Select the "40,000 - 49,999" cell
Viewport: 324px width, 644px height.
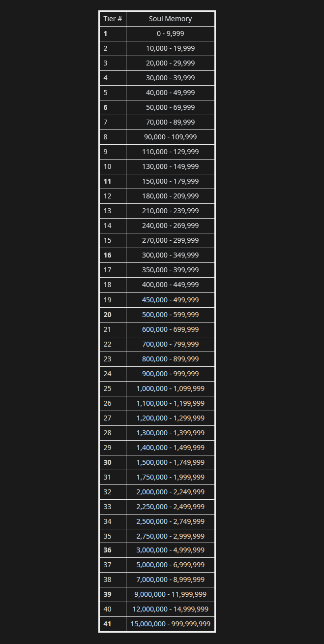click(170, 93)
